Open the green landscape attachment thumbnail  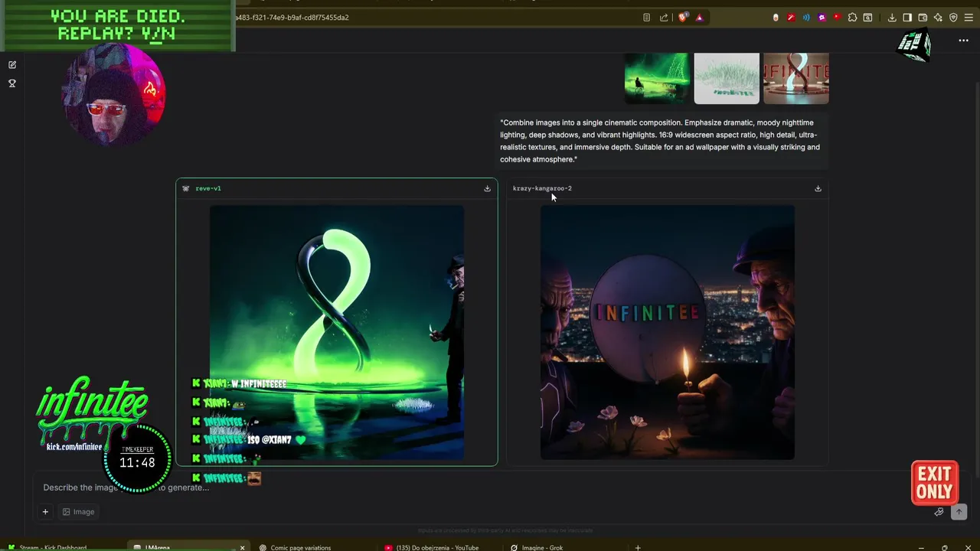pos(657,78)
